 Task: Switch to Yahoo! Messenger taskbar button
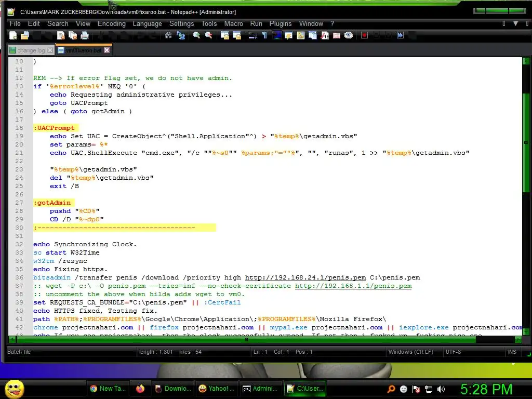point(217,389)
